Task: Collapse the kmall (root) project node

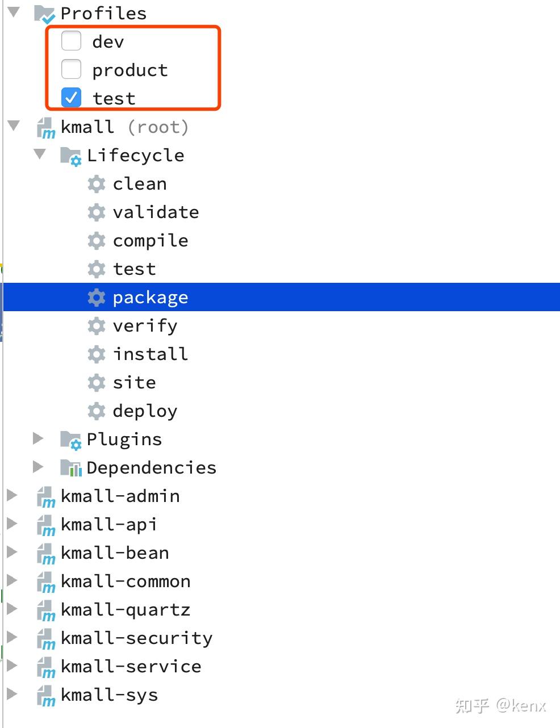Action: 13,125
